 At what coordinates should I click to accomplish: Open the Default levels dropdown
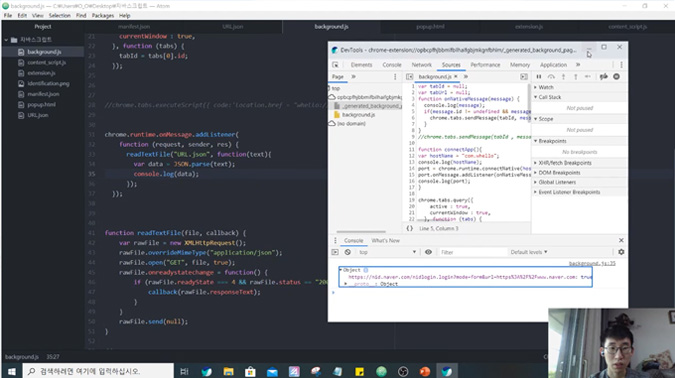(529, 252)
